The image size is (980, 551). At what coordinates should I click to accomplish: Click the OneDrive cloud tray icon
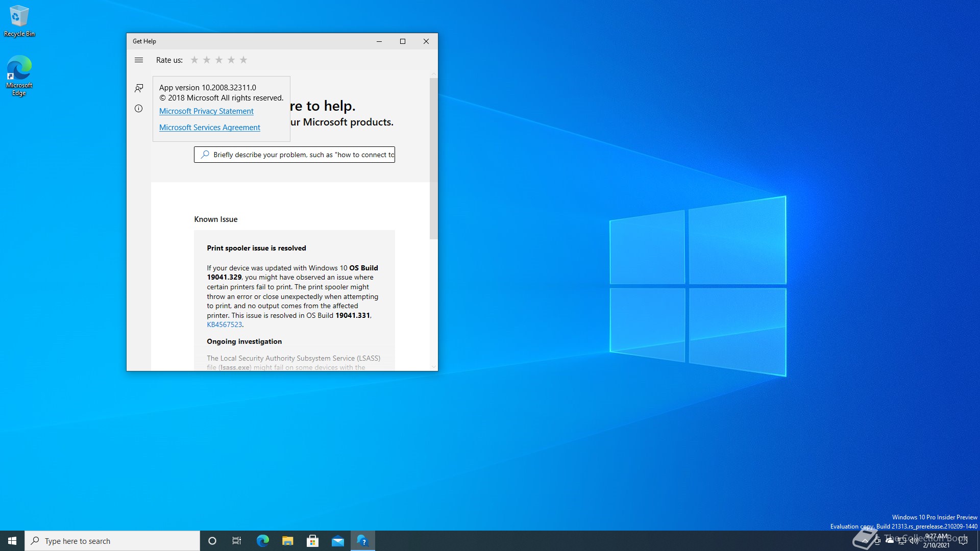click(x=890, y=541)
